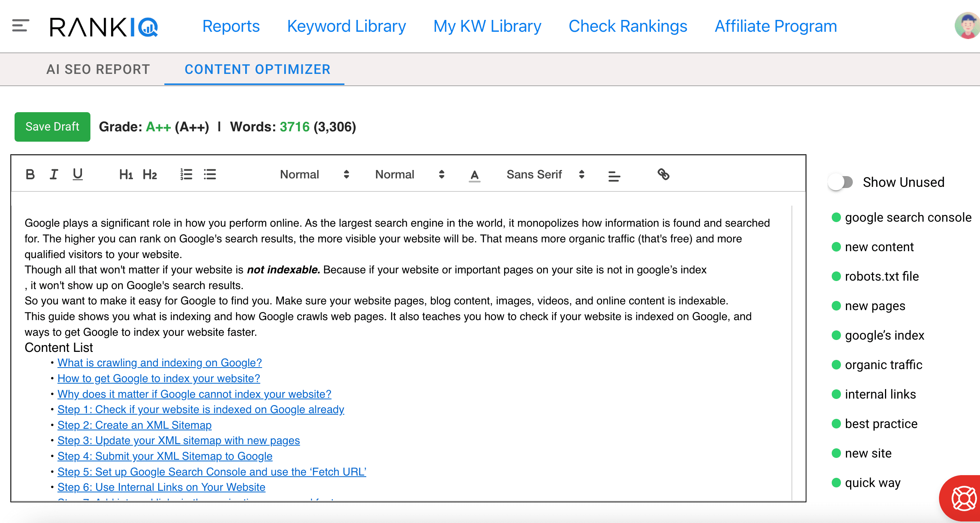980x523 pixels.
Task: Format selected text as Heading 2
Action: (x=149, y=175)
